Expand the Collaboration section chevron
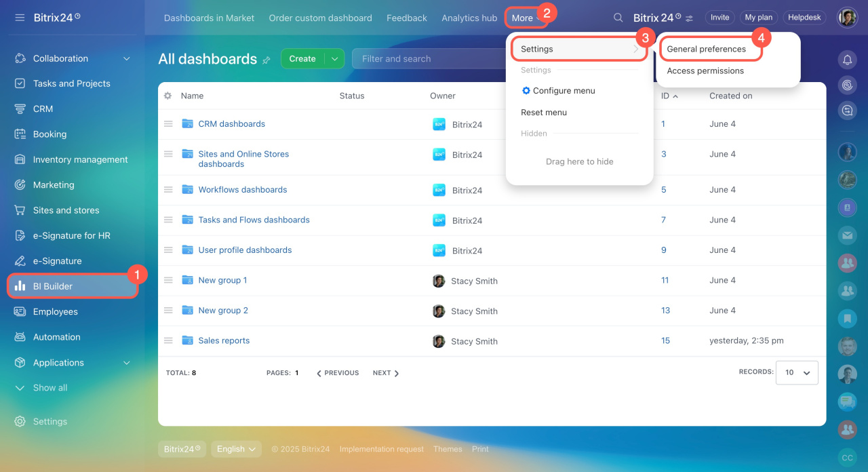868x472 pixels. [x=127, y=59]
